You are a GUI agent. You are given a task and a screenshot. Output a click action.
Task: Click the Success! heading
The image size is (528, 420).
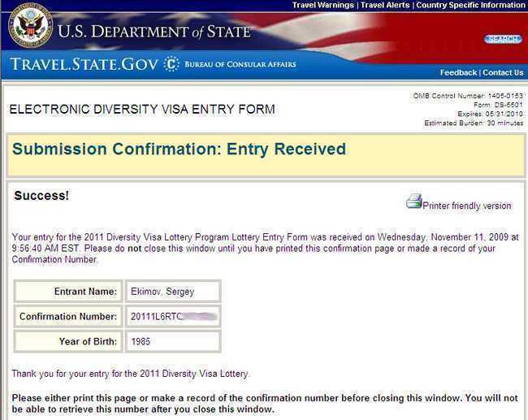41,195
